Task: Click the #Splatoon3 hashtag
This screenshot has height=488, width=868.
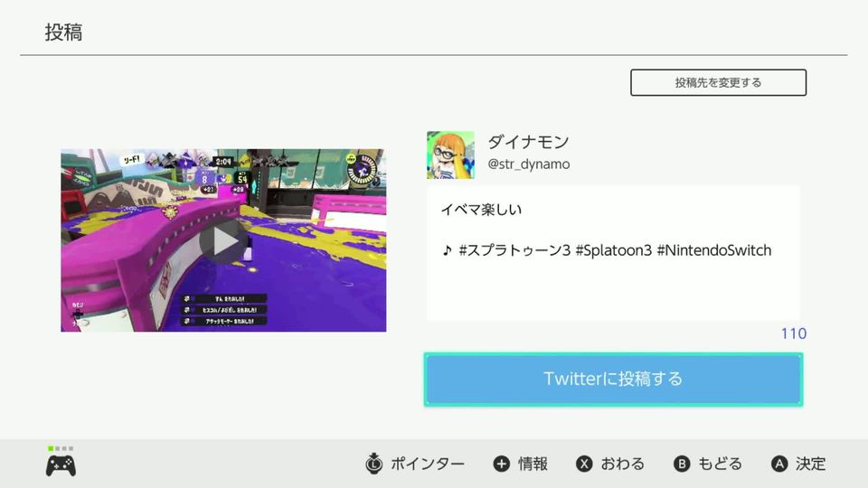Action: (613, 250)
